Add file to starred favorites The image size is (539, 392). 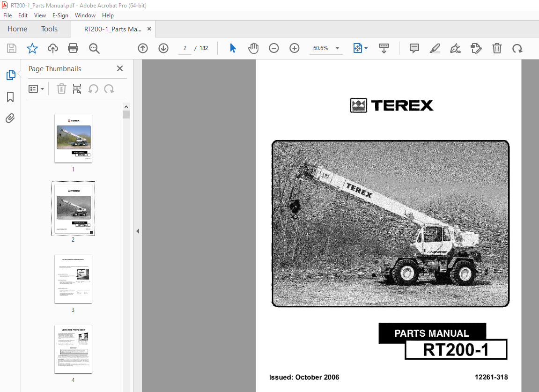click(32, 48)
